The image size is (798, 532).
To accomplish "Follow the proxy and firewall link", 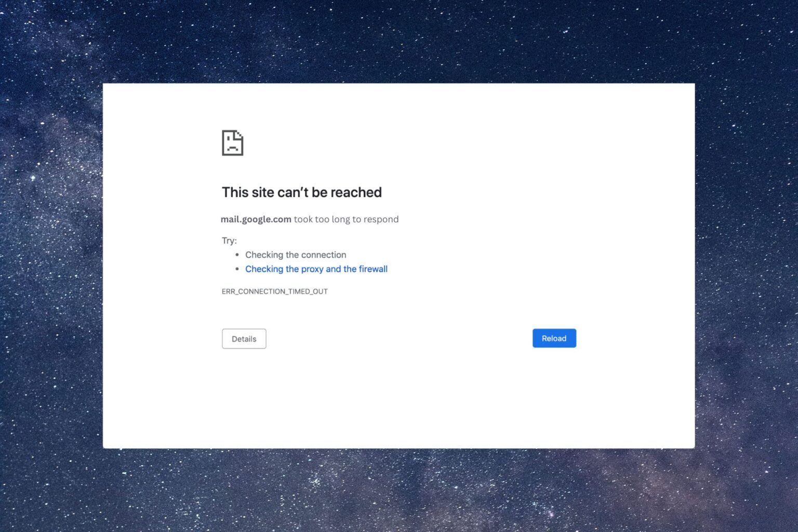I will [316, 269].
